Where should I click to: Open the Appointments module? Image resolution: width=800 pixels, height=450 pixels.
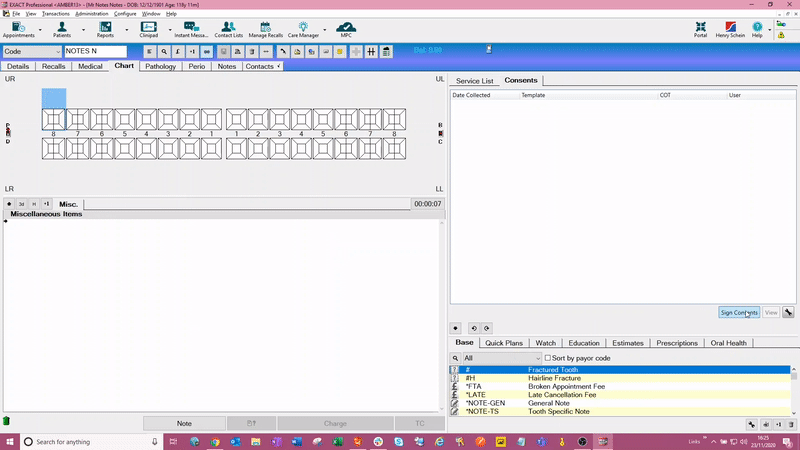pos(18,30)
